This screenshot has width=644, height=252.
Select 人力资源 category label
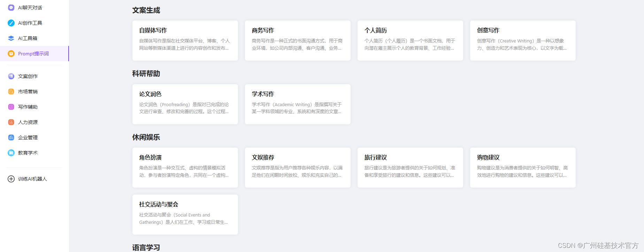pyautogui.click(x=28, y=122)
